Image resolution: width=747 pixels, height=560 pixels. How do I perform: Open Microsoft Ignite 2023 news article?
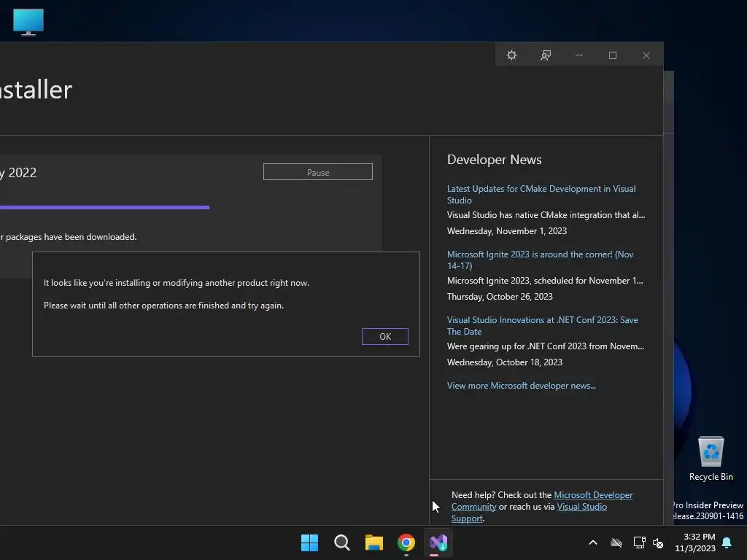(x=541, y=260)
